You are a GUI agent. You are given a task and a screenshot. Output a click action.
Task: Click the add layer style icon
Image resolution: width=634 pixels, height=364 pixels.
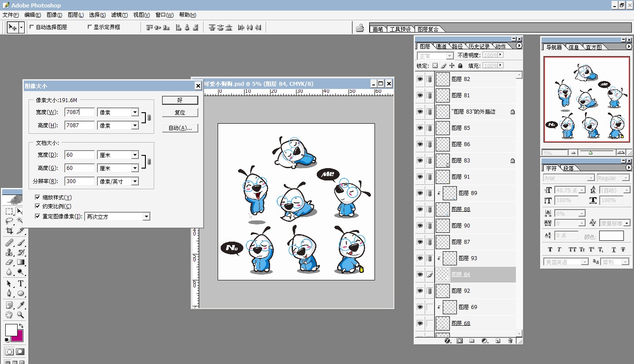[x=447, y=341]
